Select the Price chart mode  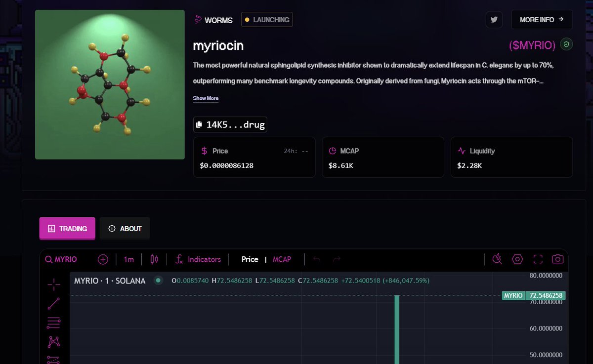click(x=250, y=259)
